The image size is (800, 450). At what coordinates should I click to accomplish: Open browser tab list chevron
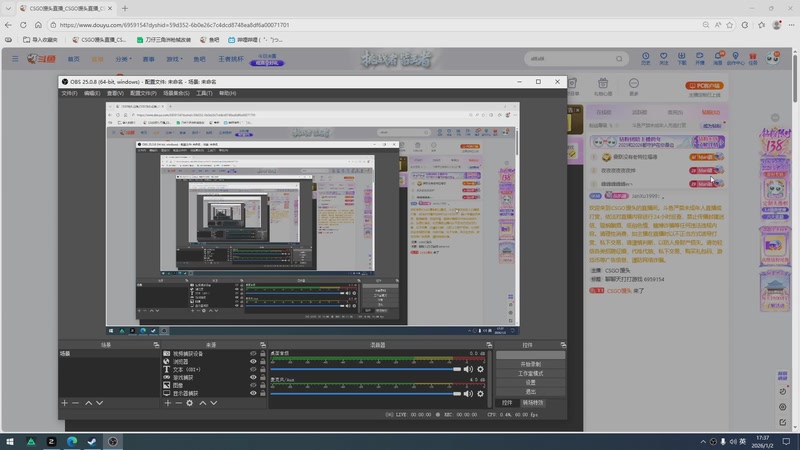click(x=8, y=8)
